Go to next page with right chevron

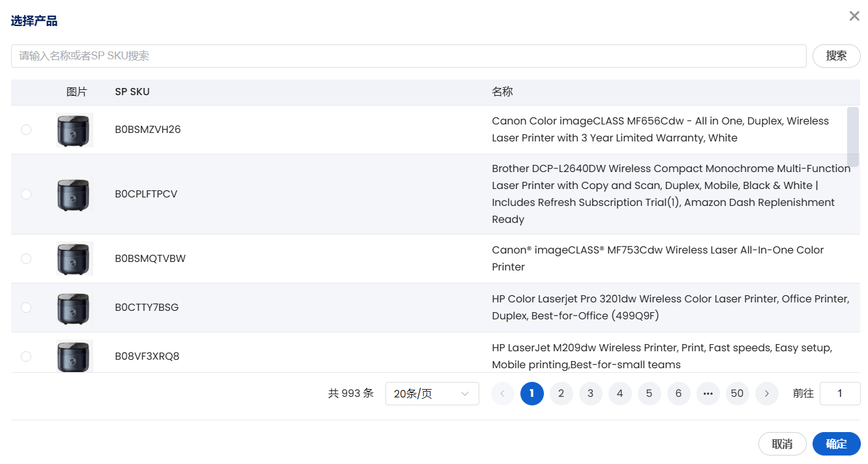tap(767, 394)
